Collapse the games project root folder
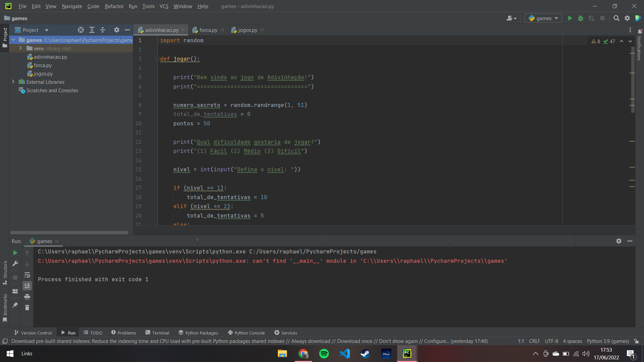The image size is (644, 362). point(13,40)
